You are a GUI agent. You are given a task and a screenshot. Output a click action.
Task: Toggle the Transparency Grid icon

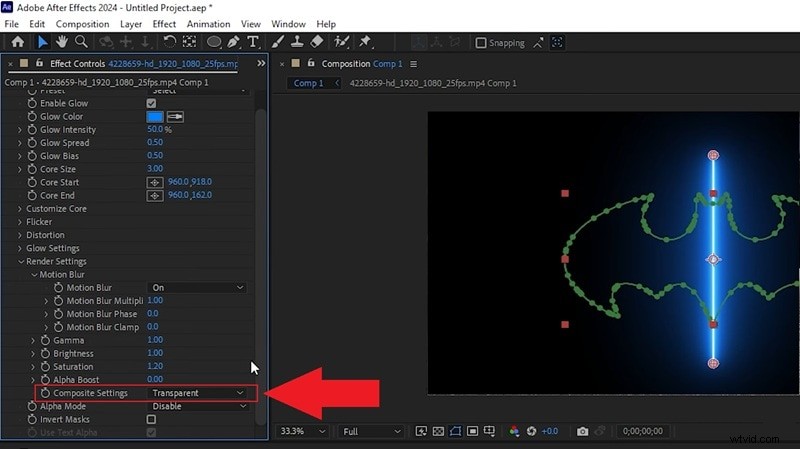[438, 432]
